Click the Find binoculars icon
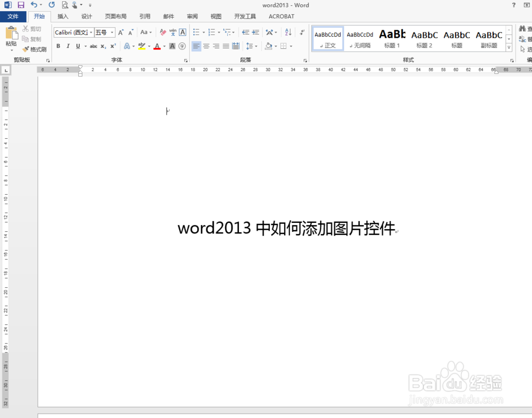 pos(522,29)
